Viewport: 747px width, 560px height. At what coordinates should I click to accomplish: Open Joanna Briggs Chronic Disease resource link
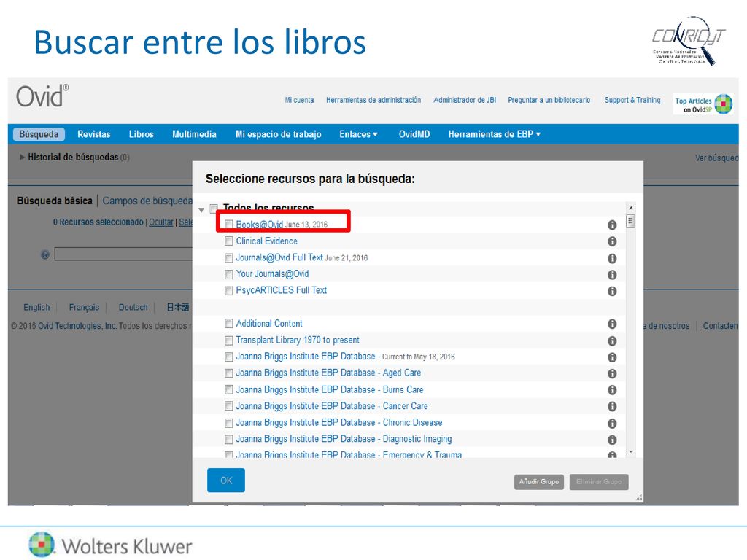tap(338, 423)
